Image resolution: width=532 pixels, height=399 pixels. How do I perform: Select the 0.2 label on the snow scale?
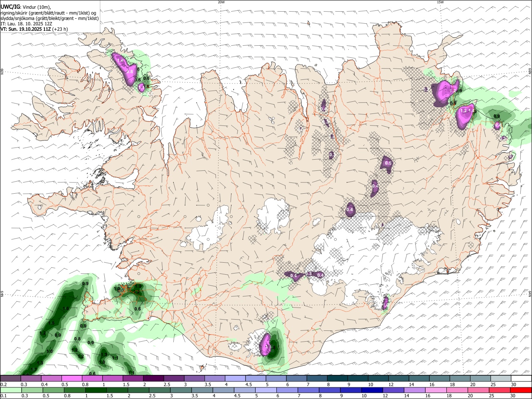point(3,384)
